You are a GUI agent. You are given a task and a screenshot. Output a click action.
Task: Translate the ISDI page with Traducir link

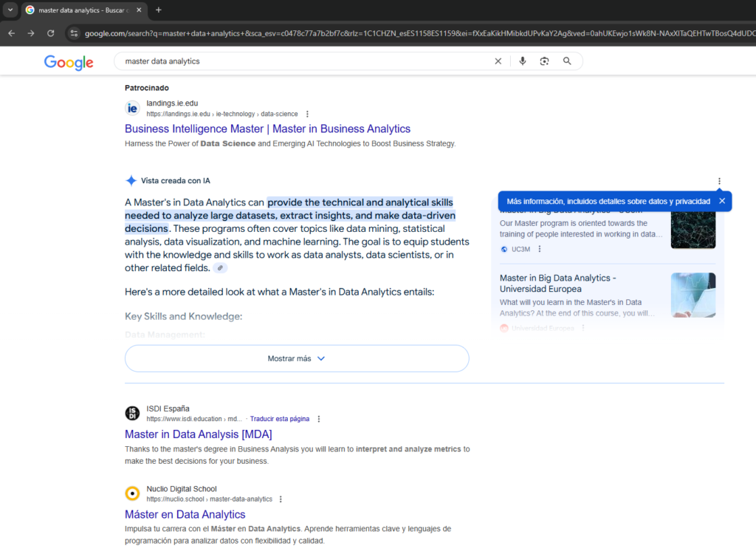(x=280, y=419)
